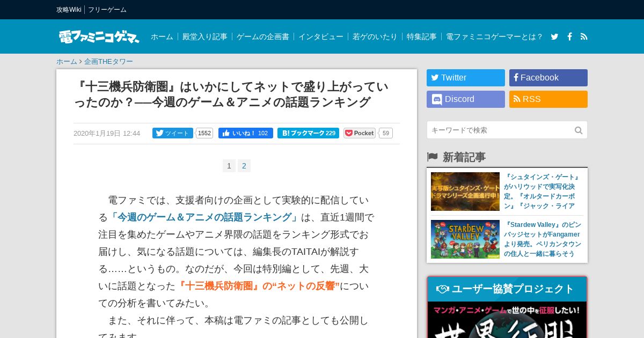Click the ツイート tweet share button

pos(173,133)
